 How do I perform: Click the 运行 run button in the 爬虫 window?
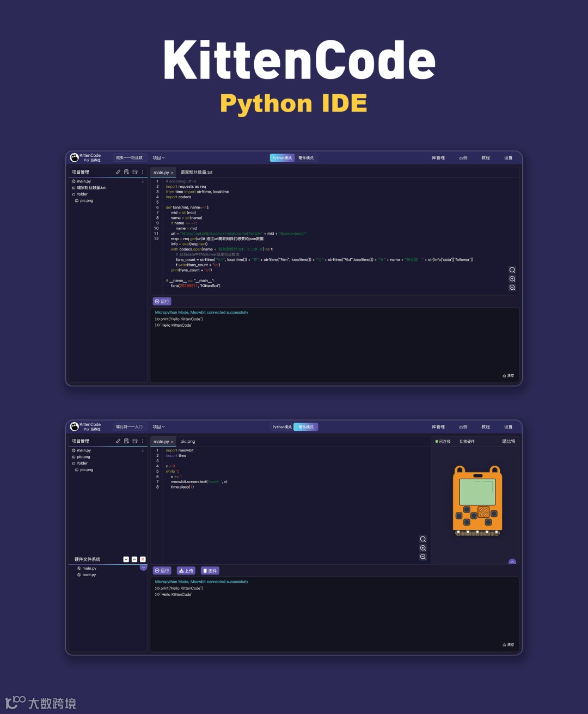pos(162,301)
